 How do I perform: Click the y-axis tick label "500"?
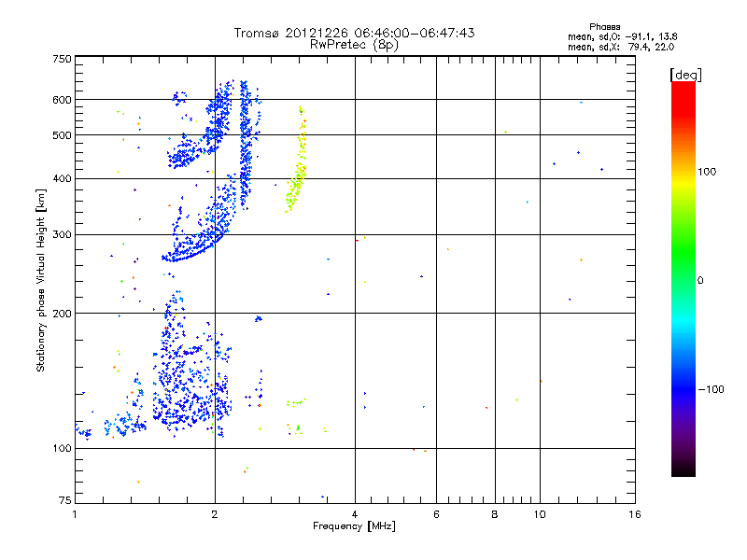(x=62, y=135)
